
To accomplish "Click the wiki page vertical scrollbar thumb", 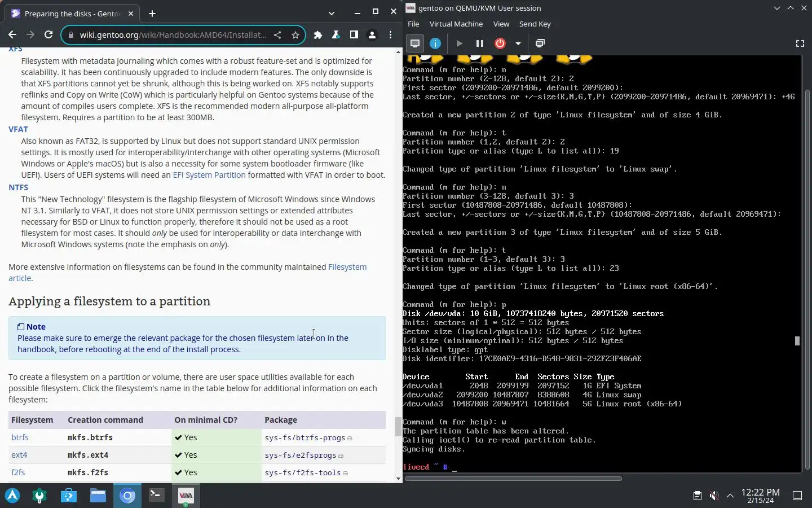I will coord(398,427).
